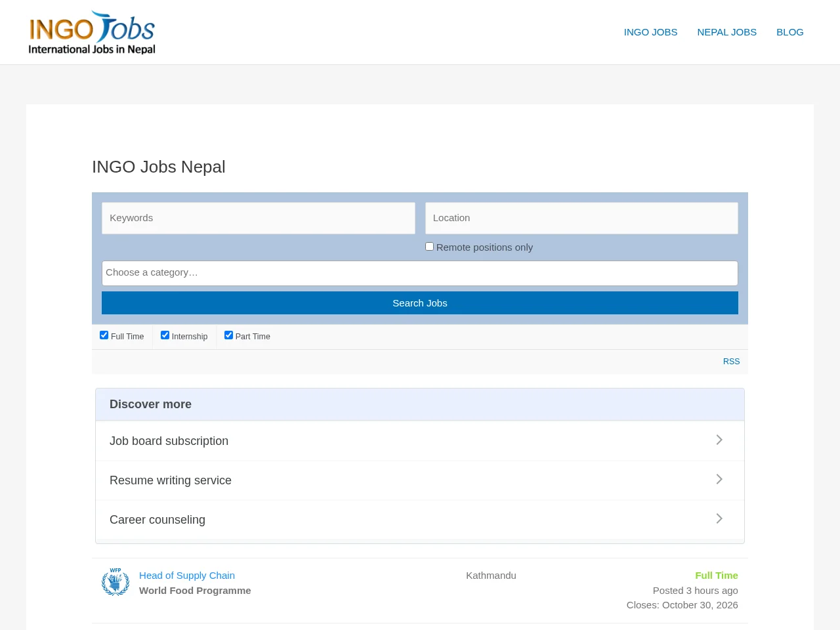Visit the BLOG menu item
The image size is (840, 630).
[790, 32]
